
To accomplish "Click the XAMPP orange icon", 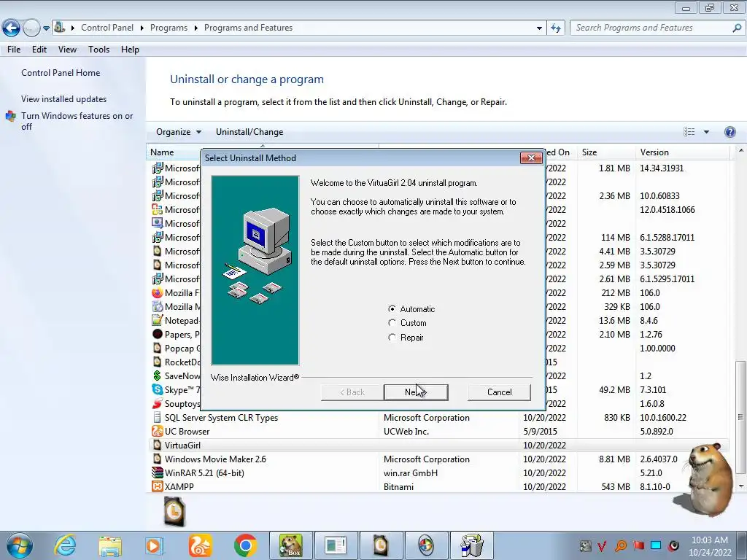I will click(158, 486).
